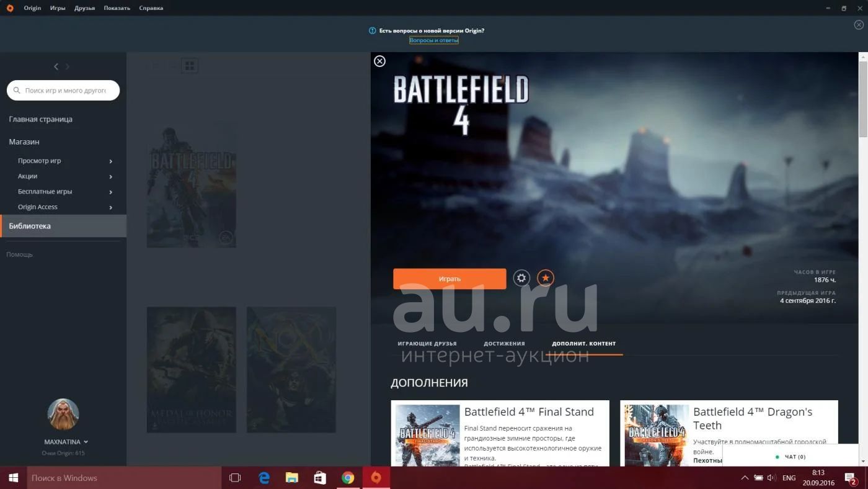Click the Origin logo icon in the menu bar
The image size is (868, 489).
[x=10, y=8]
